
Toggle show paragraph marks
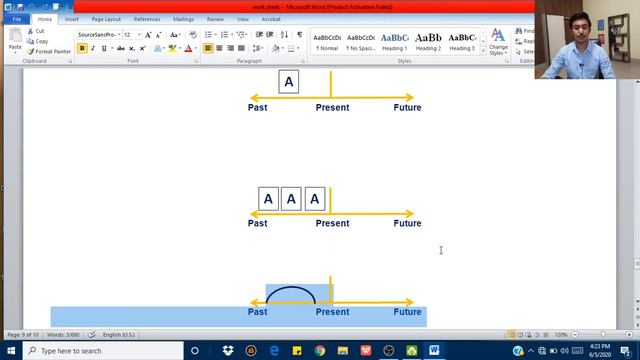click(x=300, y=35)
